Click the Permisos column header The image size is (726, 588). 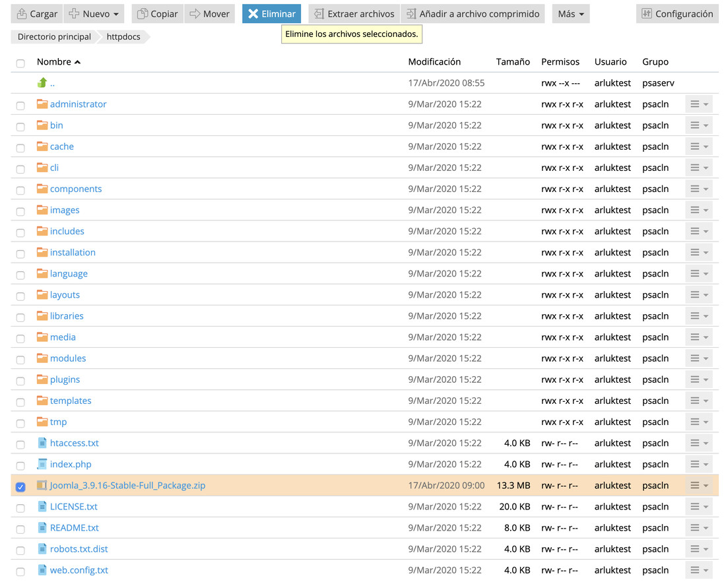[x=560, y=61]
